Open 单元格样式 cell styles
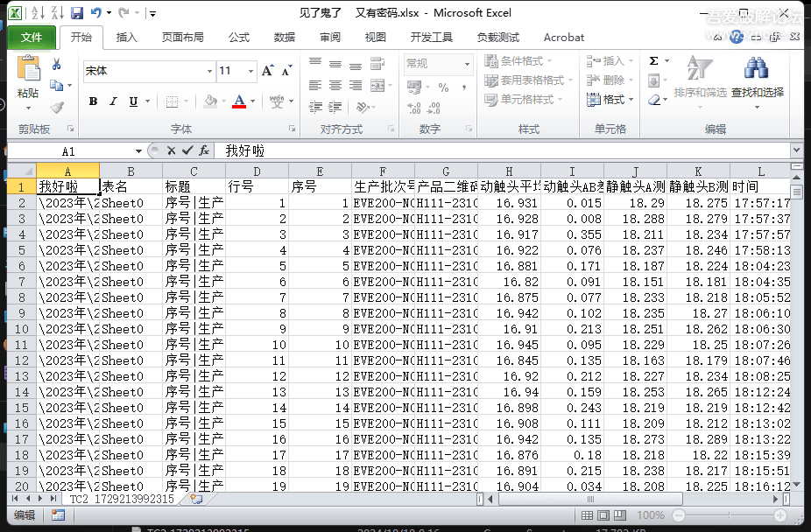Viewport: 811px width, 532px height. 524,99
